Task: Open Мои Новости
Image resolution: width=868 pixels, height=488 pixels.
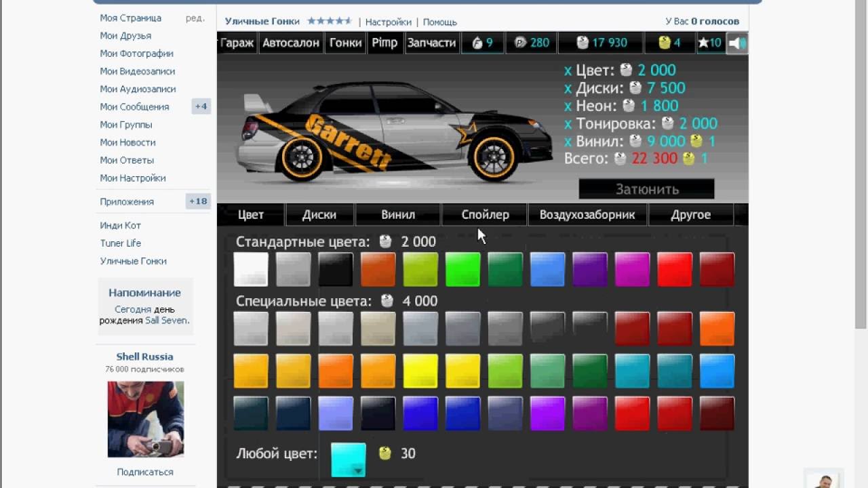Action: (x=127, y=142)
